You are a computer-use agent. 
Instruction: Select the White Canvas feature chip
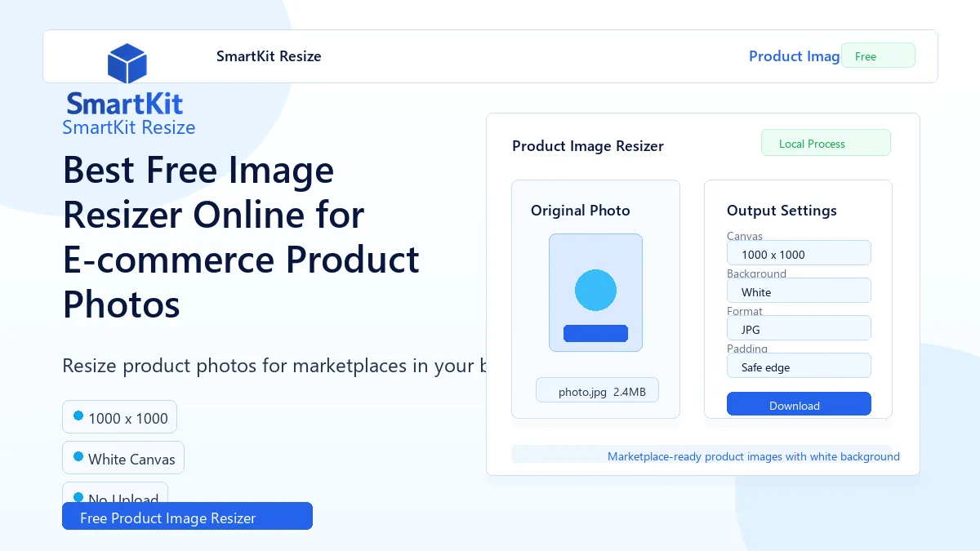[x=123, y=458]
